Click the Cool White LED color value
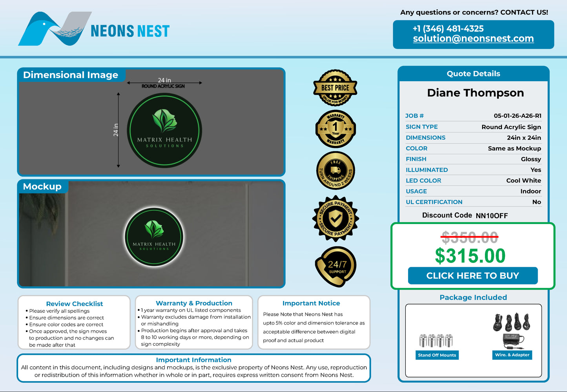The width and height of the screenshot is (567, 392). [x=523, y=181]
